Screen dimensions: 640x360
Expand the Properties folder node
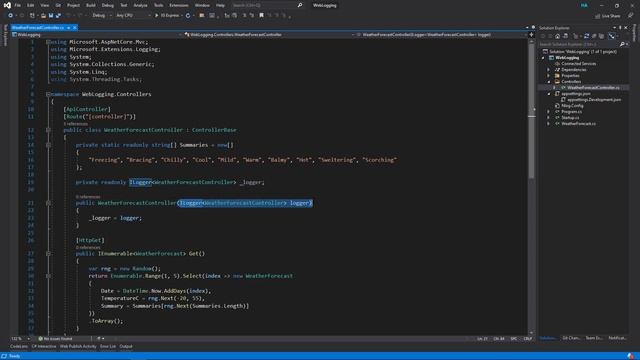click(549, 76)
